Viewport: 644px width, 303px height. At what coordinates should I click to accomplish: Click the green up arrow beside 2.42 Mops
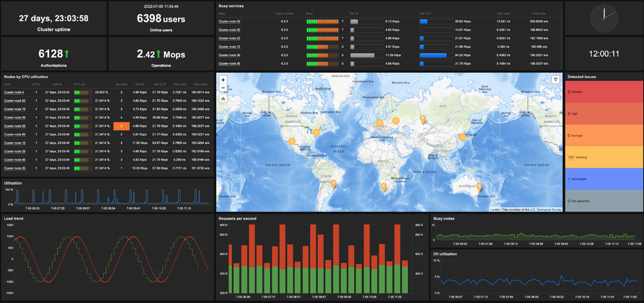(159, 54)
